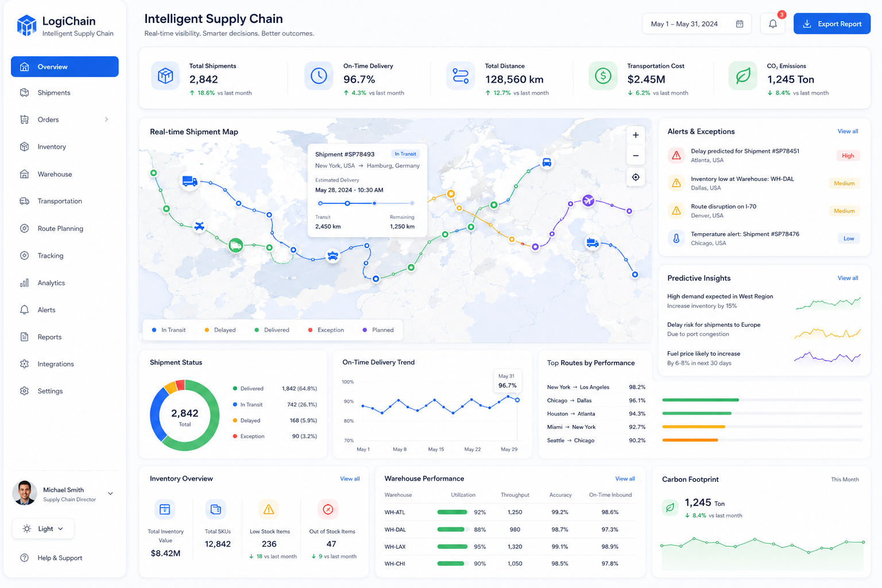Click the Total SKUs icon
882x588 pixels.
tap(216, 509)
